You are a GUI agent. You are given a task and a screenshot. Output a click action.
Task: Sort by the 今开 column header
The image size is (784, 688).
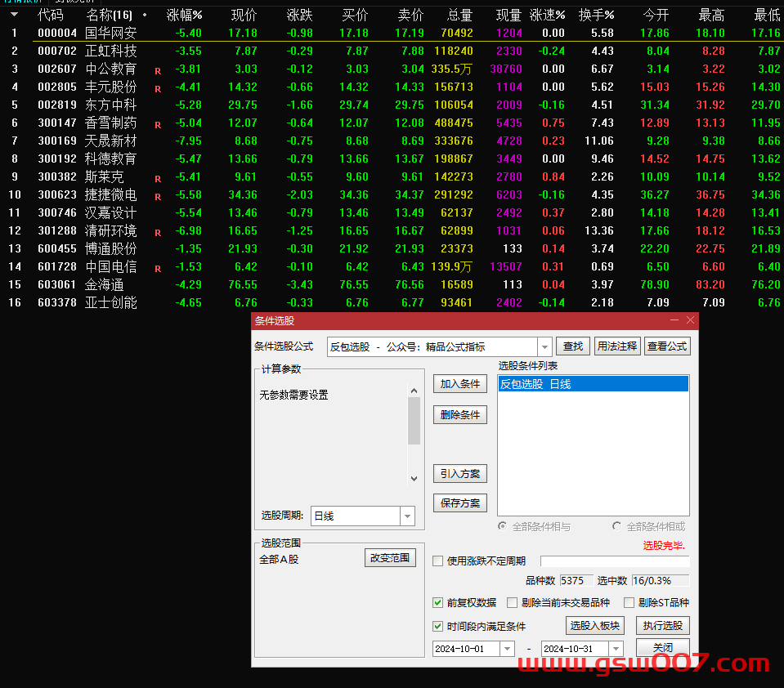click(x=656, y=15)
